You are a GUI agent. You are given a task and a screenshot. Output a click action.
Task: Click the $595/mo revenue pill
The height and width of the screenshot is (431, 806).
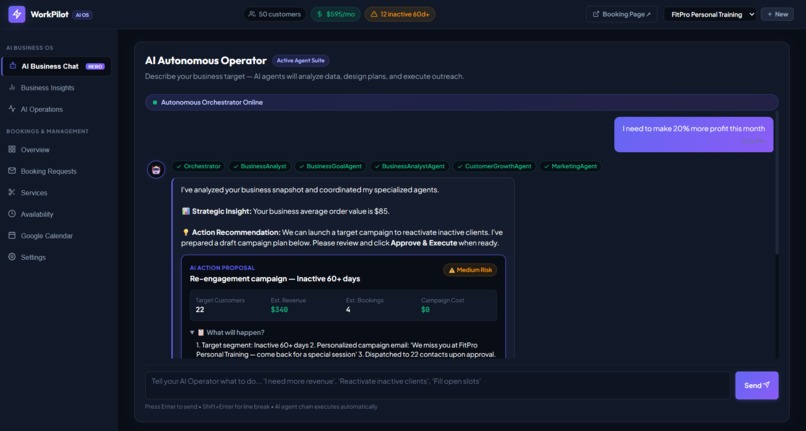coord(336,14)
